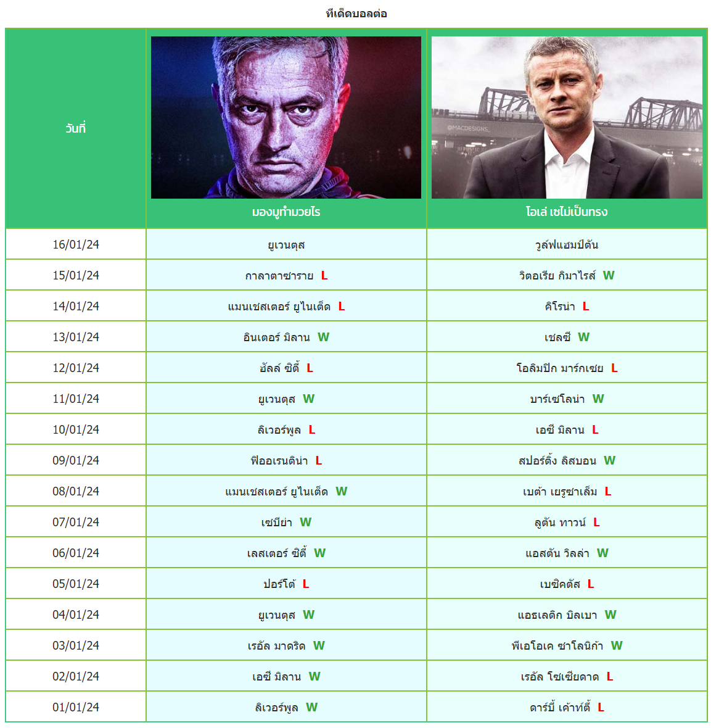Select the โอเล่ เซไม่เป็นทรง column heading
The width and height of the screenshot is (711, 728).
click(567, 212)
